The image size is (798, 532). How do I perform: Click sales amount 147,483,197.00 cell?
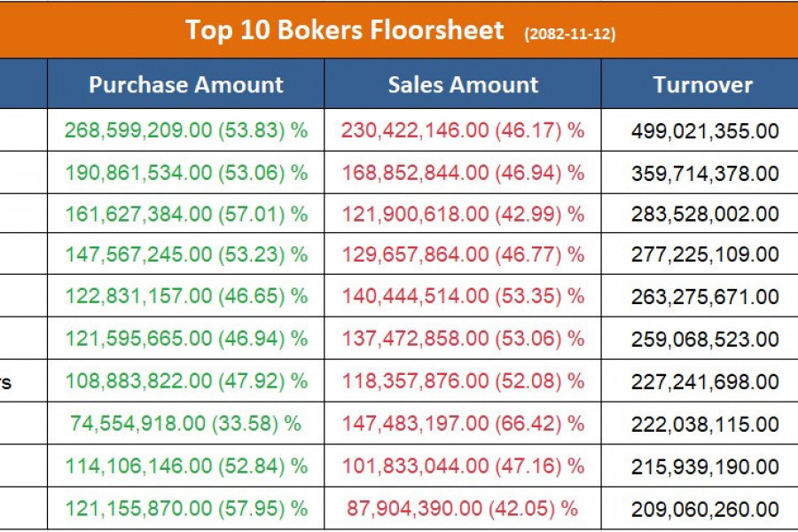(x=463, y=423)
